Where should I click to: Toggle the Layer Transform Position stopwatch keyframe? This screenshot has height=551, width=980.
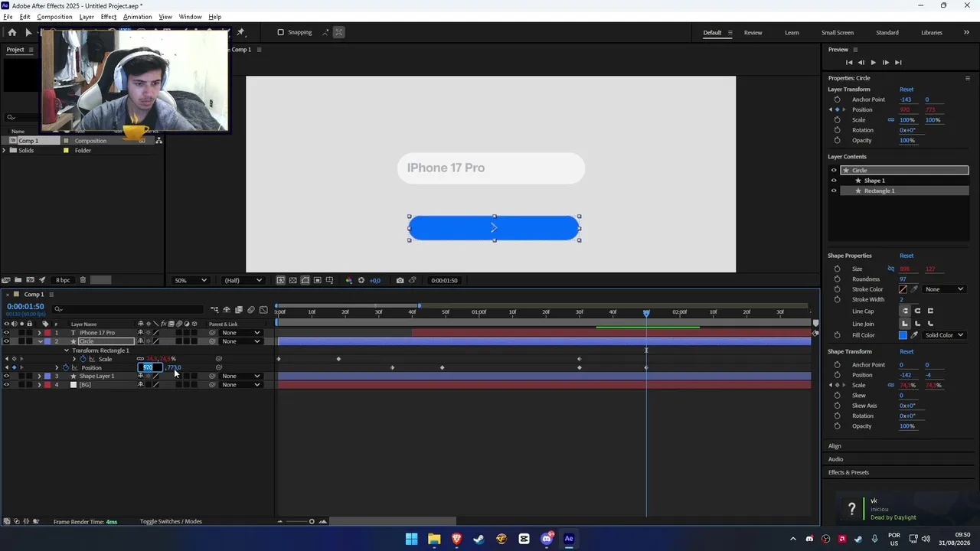pos(837,109)
